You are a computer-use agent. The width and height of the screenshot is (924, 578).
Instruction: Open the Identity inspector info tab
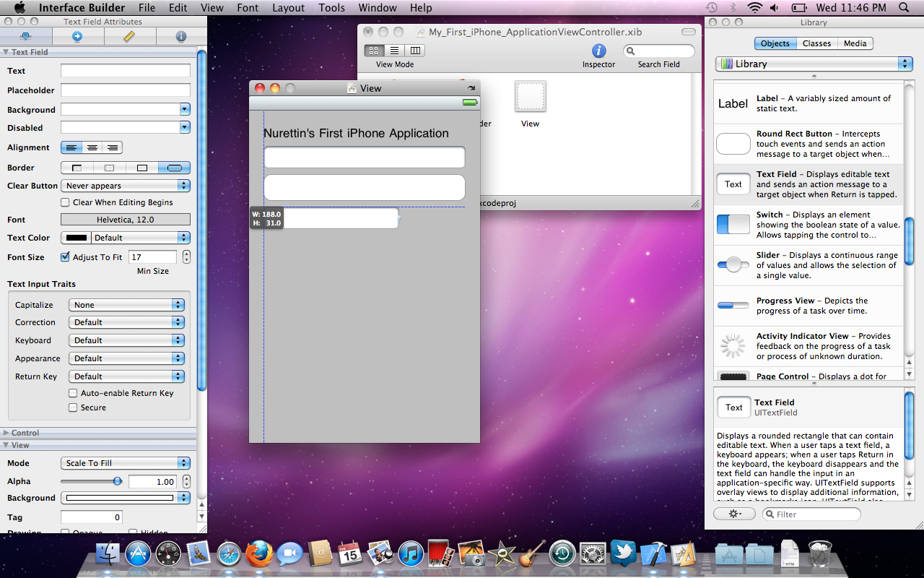(x=181, y=36)
